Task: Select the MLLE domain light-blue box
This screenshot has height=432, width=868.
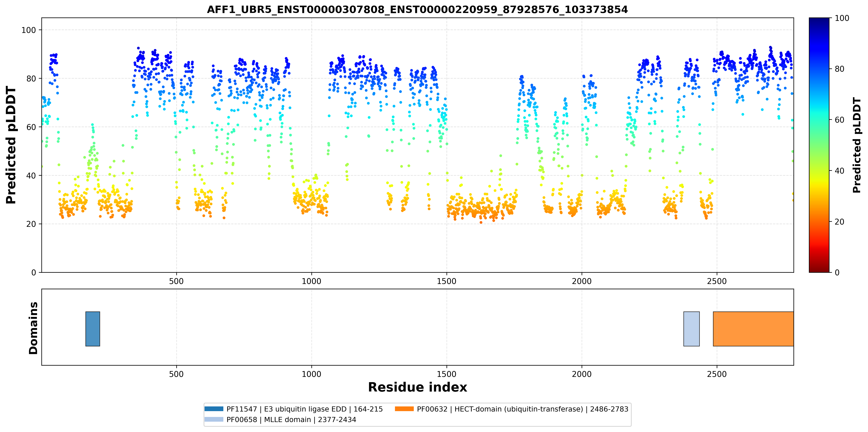Action: pos(692,329)
